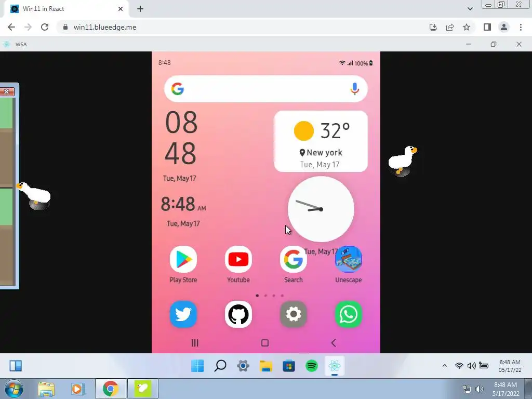Toggle the Chrome side panel
Image resolution: width=532 pixels, height=399 pixels.
point(487,27)
